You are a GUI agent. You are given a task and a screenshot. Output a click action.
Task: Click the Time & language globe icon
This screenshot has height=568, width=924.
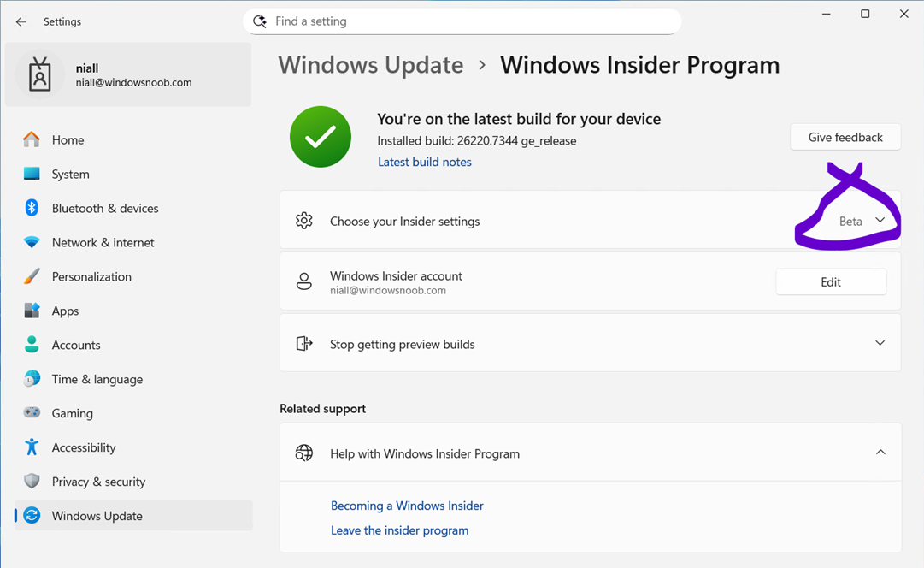[x=32, y=379]
